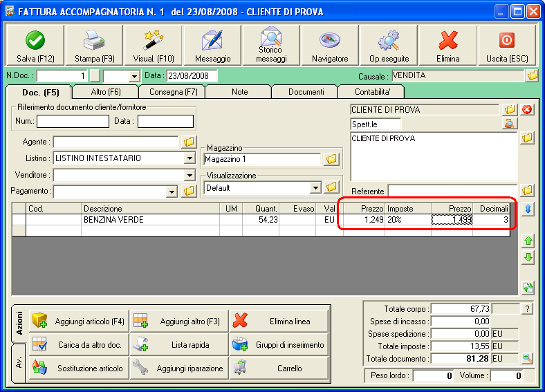545x392 pixels.
Task: Open the Contabilita' tab
Action: [x=372, y=92]
